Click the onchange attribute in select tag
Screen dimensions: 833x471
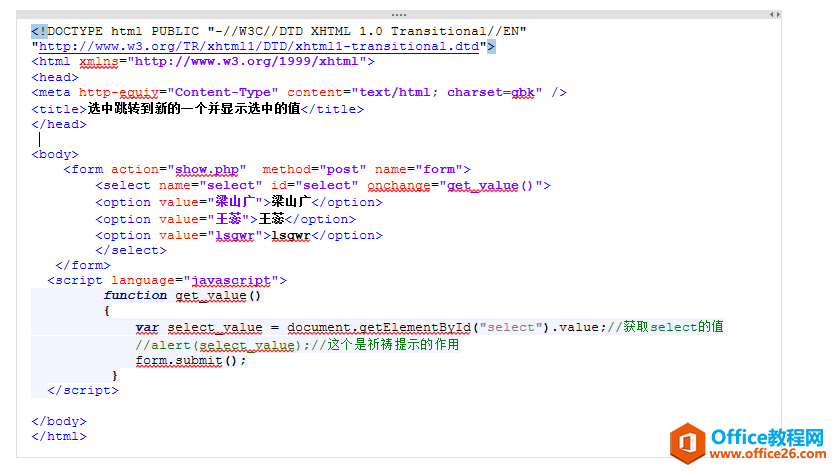coord(398,185)
